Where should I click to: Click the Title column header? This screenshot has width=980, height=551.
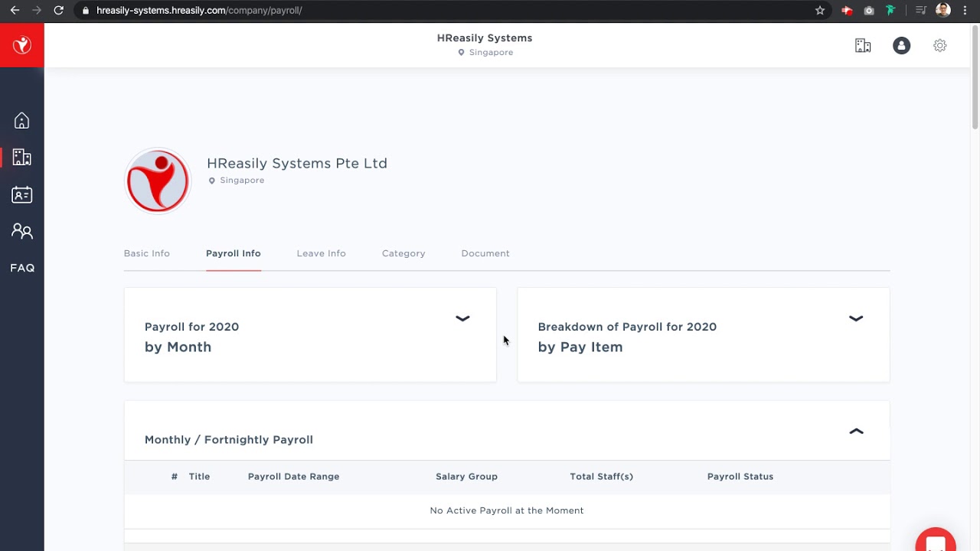tap(199, 476)
